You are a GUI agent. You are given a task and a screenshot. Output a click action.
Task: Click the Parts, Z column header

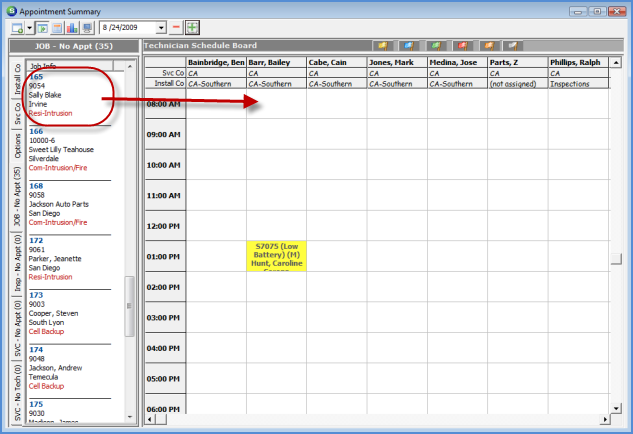tap(518, 62)
